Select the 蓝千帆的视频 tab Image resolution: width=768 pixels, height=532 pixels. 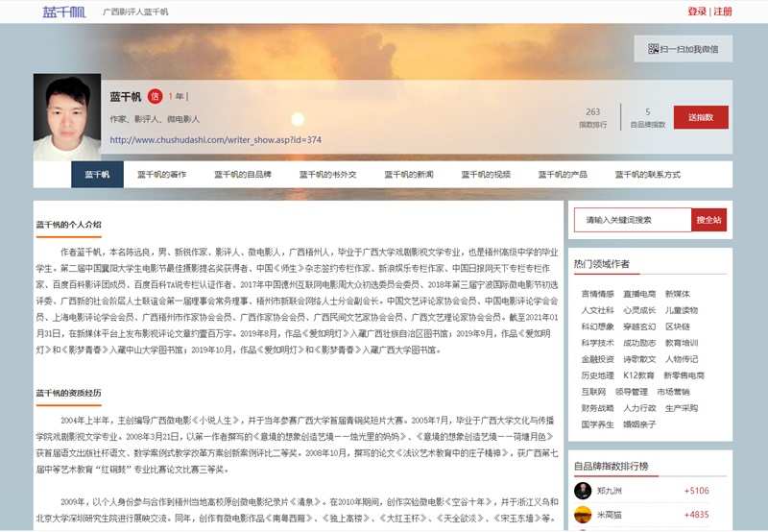(x=486, y=175)
